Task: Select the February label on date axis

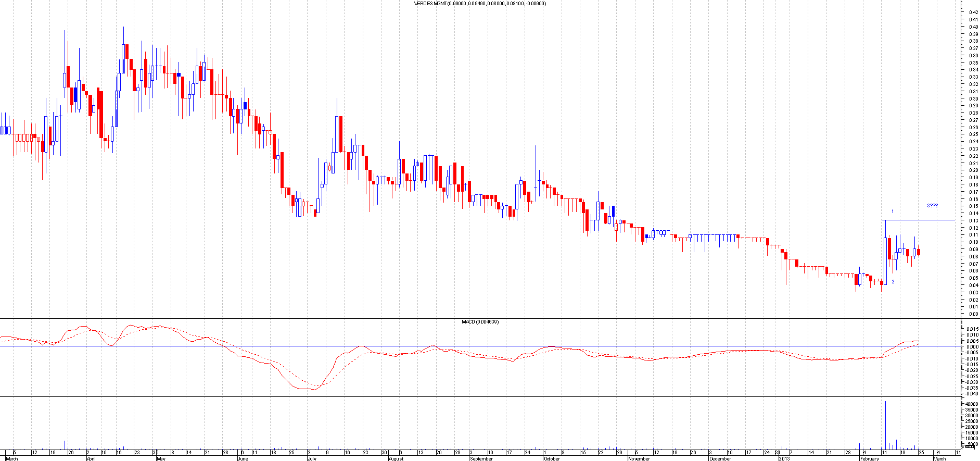Action: 870,458
